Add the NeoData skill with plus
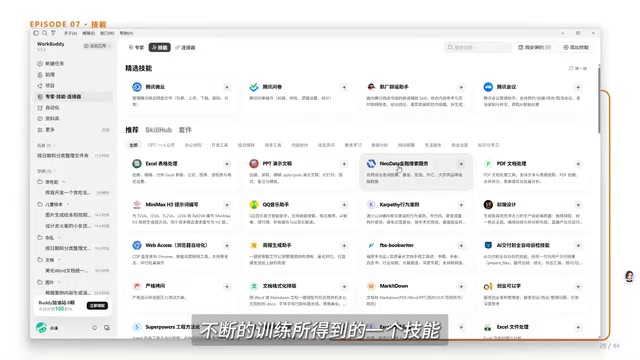The width and height of the screenshot is (640, 360). point(461,164)
